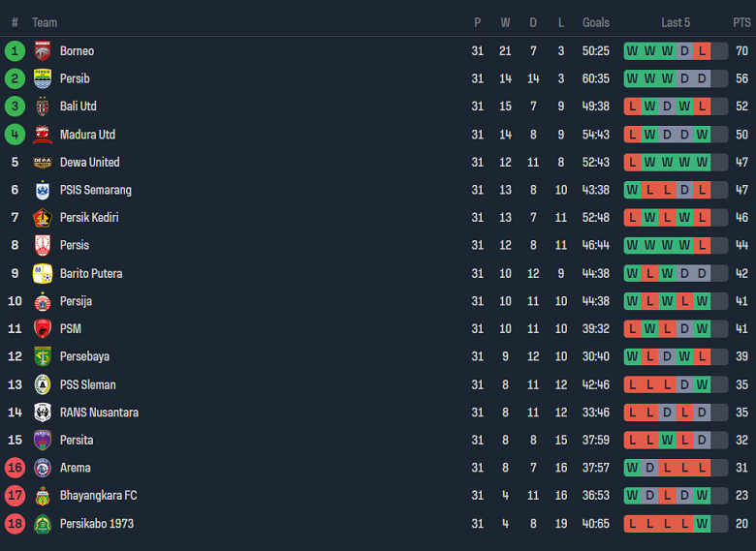
Task: Click the Persikabo 1973 logo icon
Action: click(42, 524)
